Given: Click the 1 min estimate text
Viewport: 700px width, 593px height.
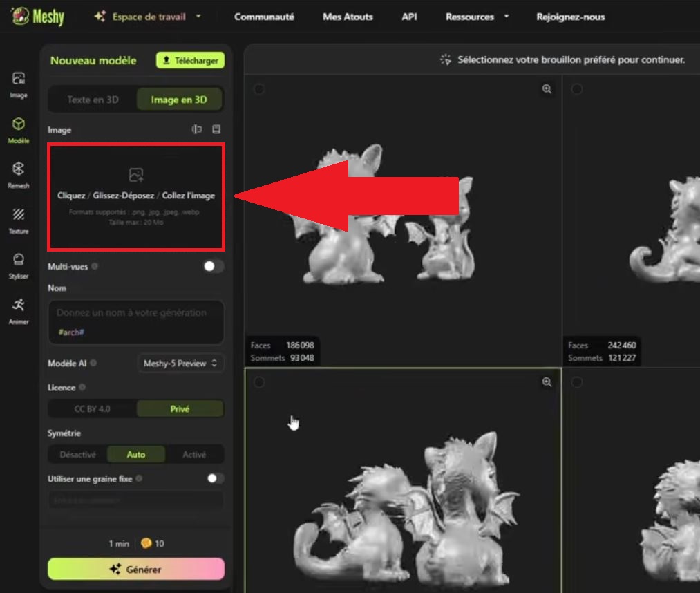Looking at the screenshot, I should pyautogui.click(x=119, y=543).
